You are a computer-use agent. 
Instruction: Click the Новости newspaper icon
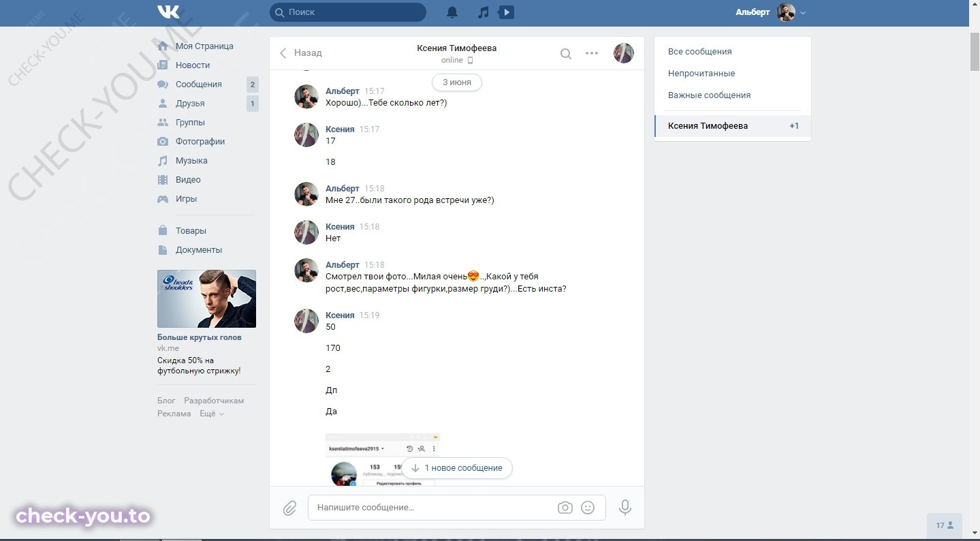[163, 65]
